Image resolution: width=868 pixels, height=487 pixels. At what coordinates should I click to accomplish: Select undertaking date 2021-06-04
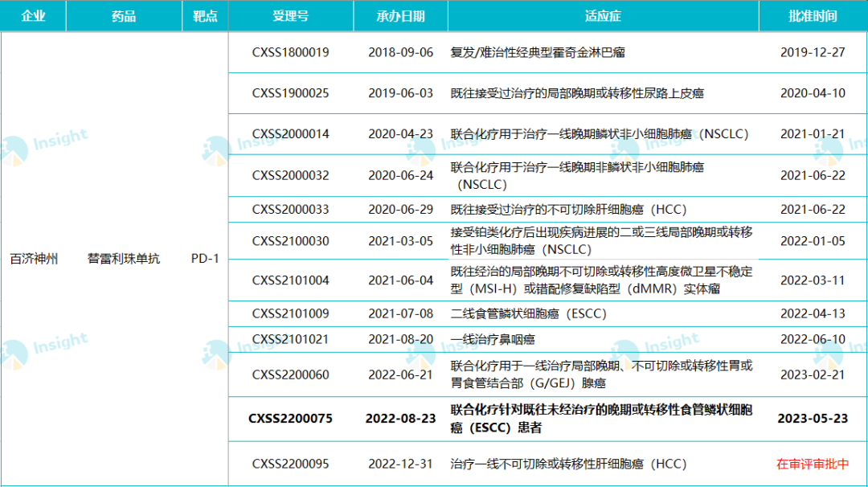pyautogui.click(x=400, y=280)
